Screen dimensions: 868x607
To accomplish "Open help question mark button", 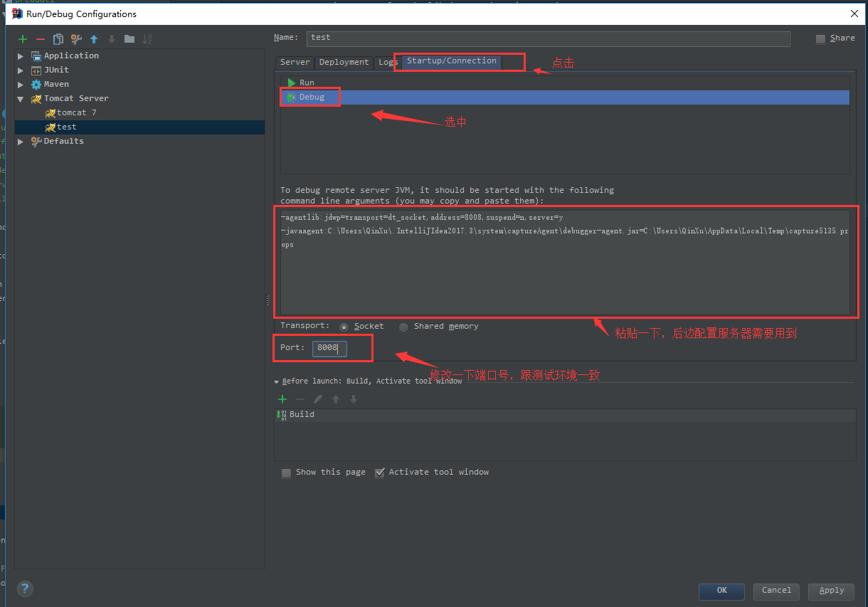I will [25, 589].
